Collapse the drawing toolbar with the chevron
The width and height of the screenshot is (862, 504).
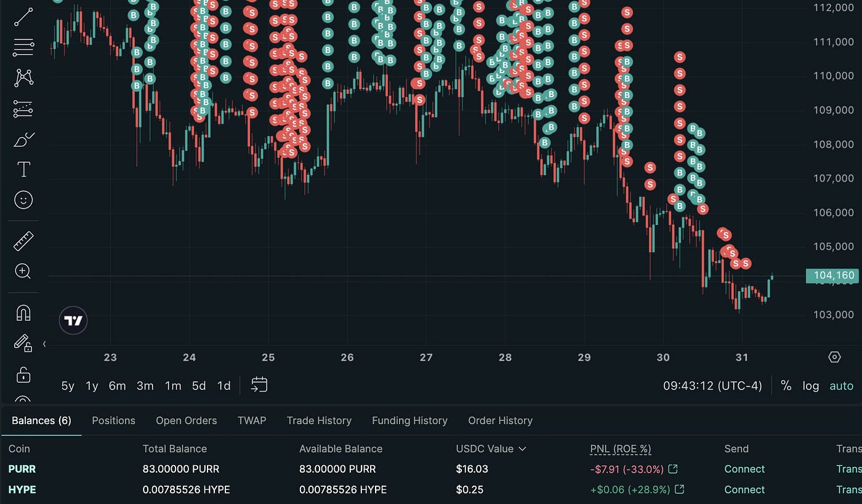pyautogui.click(x=44, y=345)
